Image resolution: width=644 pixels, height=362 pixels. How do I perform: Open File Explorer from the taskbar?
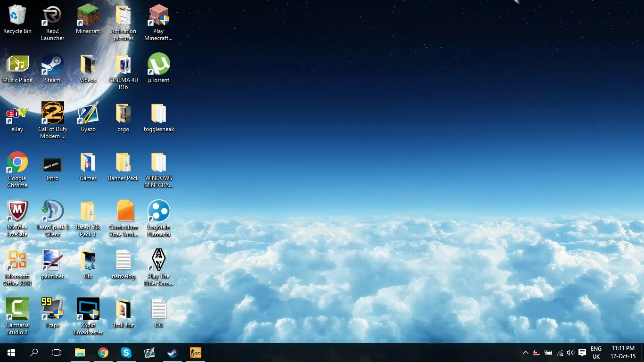tap(80, 353)
